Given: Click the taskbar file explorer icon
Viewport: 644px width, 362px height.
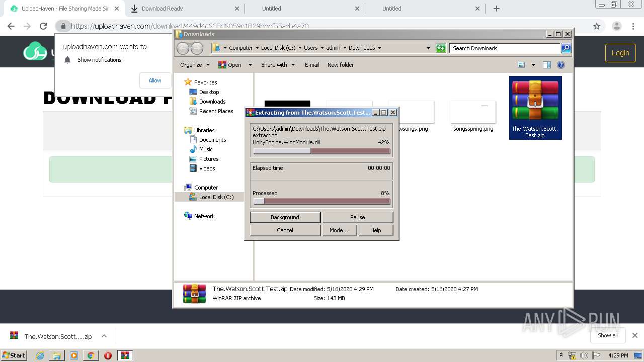Looking at the screenshot, I should (x=57, y=355).
